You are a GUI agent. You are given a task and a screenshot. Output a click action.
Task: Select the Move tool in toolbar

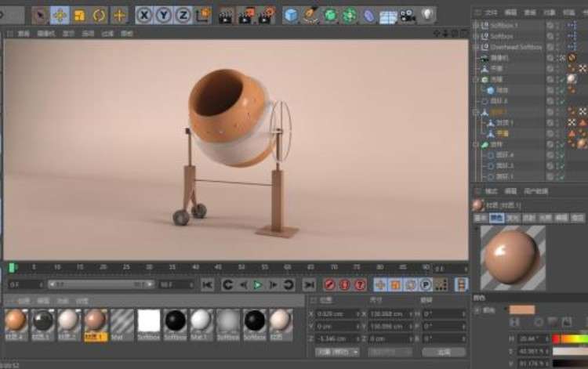(x=60, y=15)
